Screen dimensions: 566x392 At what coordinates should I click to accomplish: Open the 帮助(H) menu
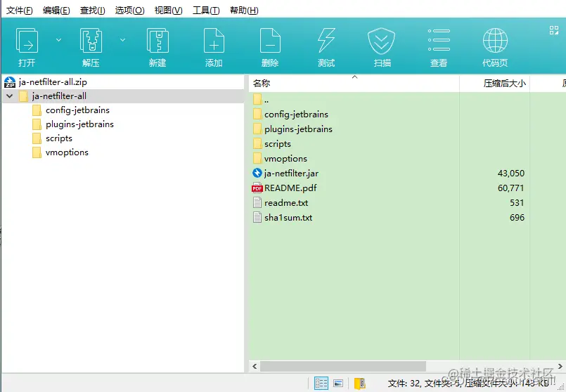244,10
